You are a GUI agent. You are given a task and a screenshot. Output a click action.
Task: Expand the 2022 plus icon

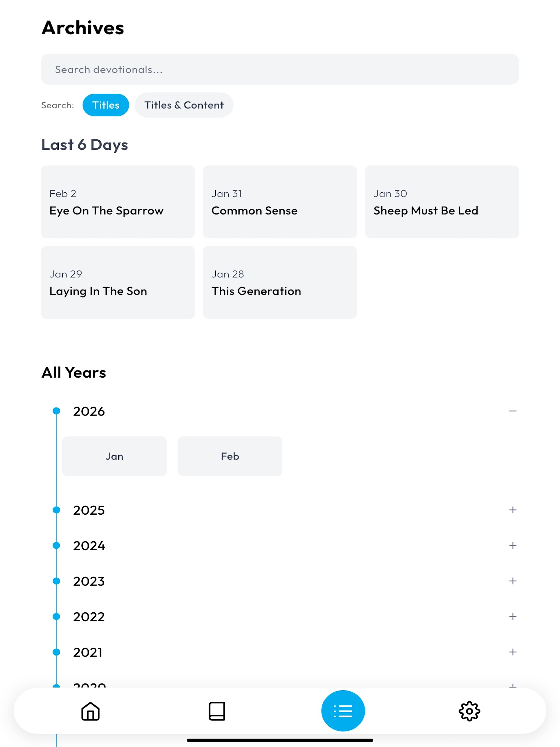pos(513,617)
